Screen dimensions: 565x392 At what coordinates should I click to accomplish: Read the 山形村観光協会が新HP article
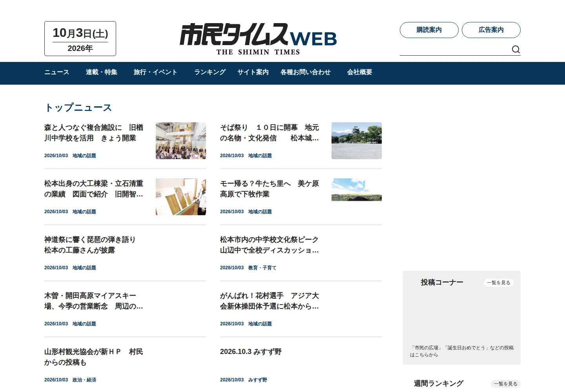click(94, 357)
